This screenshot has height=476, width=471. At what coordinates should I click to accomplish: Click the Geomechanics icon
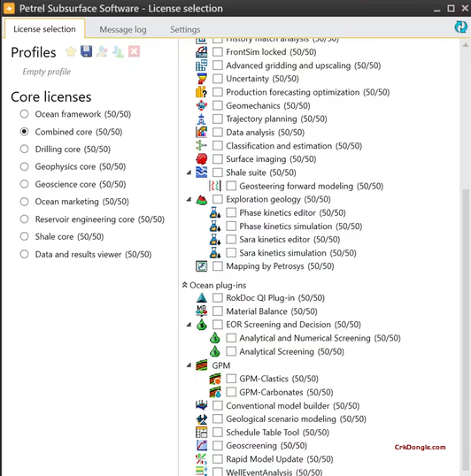click(x=201, y=105)
